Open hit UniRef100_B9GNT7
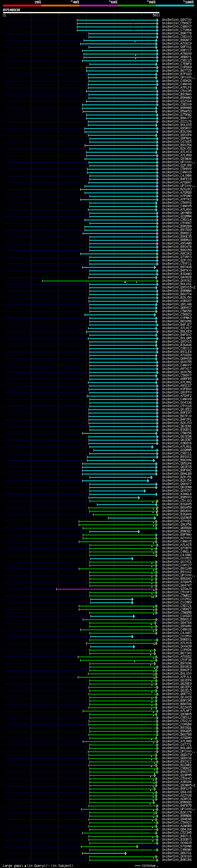The image size is (197, 868). tap(176, 40)
